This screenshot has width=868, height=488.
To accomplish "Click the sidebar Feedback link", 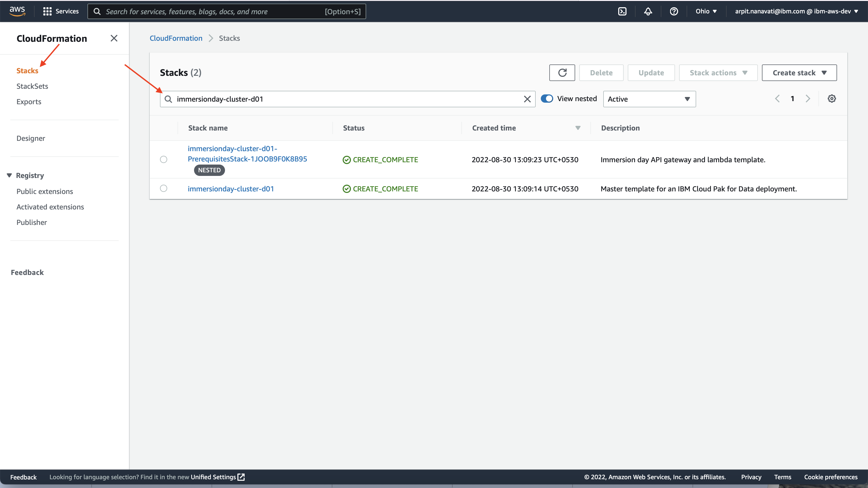I will 27,272.
